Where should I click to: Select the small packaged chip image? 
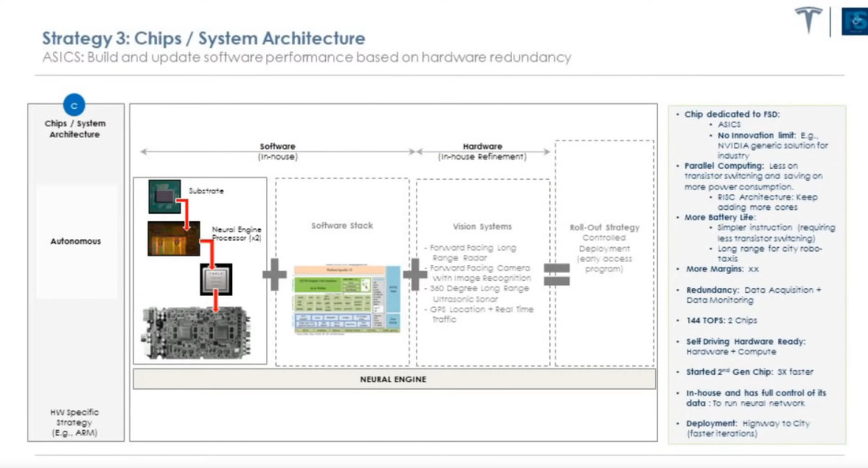215,279
